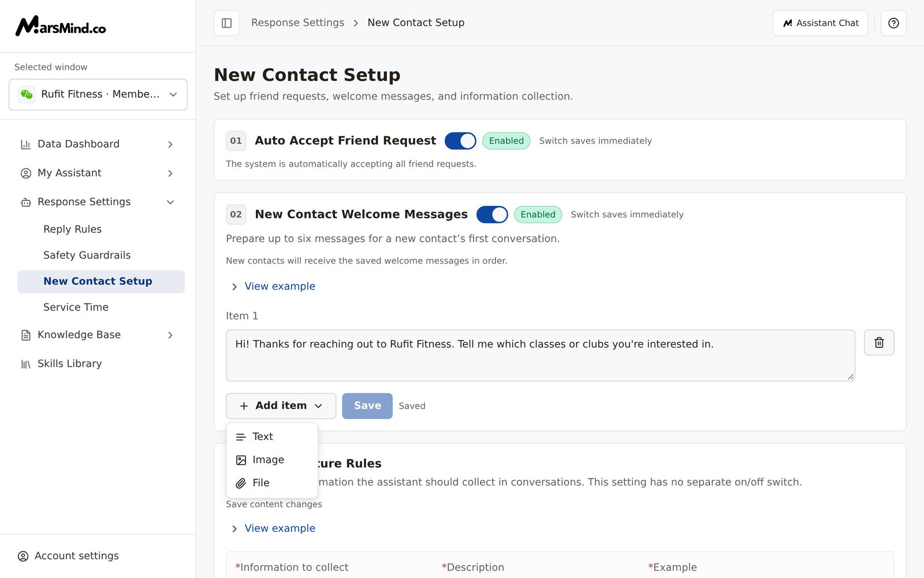Click the Knowledge Base document icon
The image size is (924, 578).
point(26,335)
